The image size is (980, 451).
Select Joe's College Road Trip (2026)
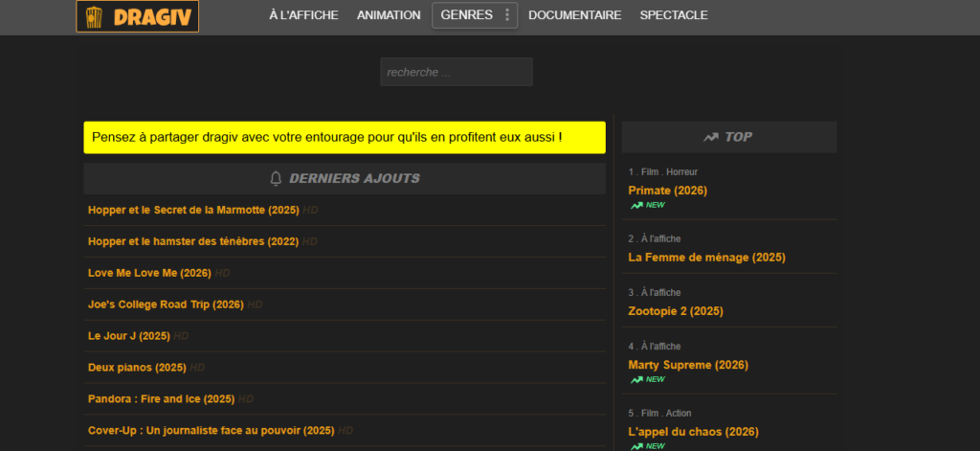(166, 304)
